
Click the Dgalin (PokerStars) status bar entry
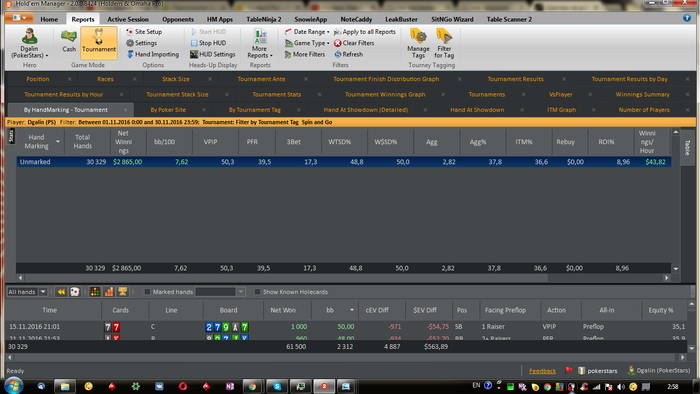(x=659, y=371)
